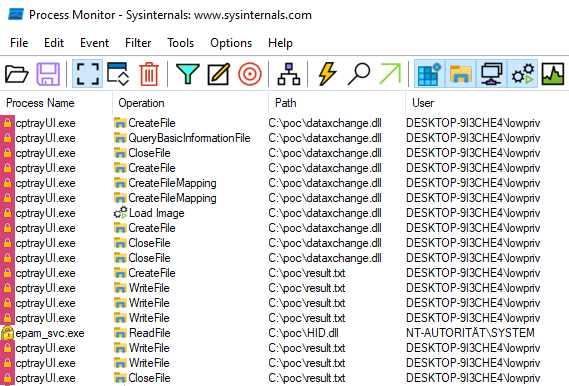
Task: Open the Options menu
Action: tap(231, 43)
